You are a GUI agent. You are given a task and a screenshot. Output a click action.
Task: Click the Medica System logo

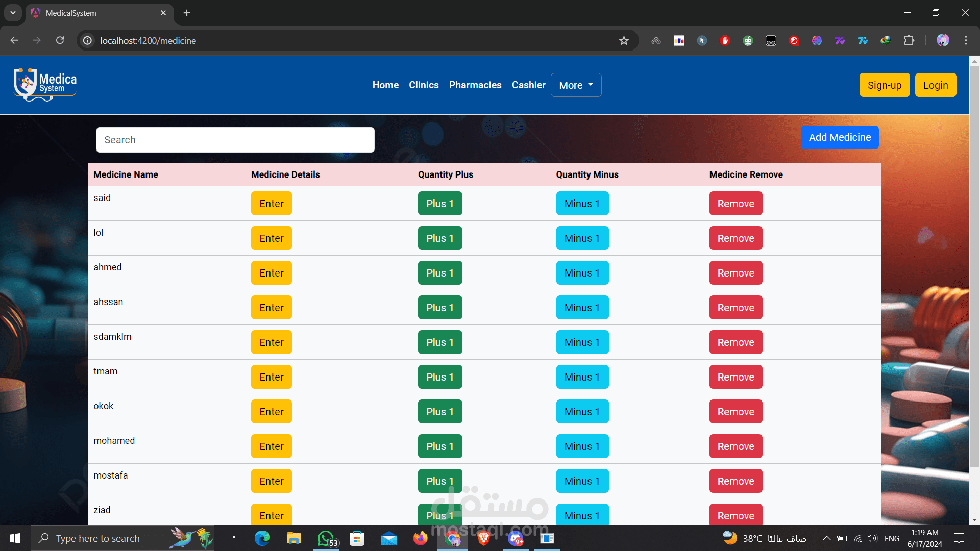click(x=45, y=85)
